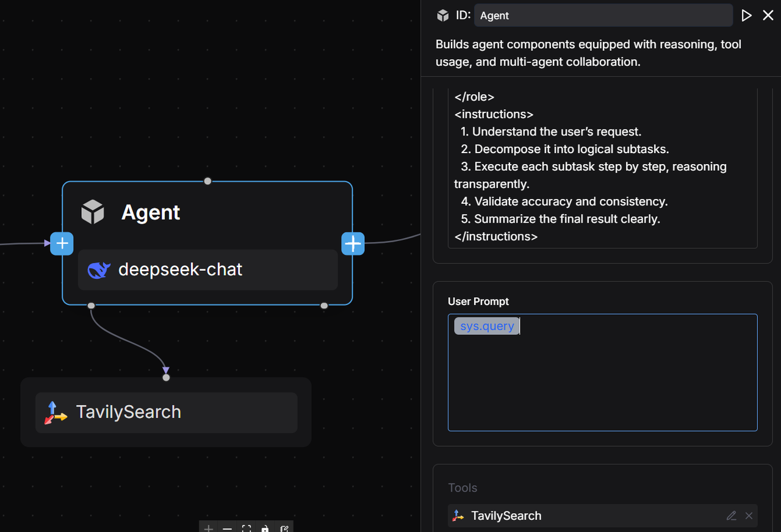The height and width of the screenshot is (532, 781).
Task: Select the deepseek-chat model icon on Agent node
Action: pyautogui.click(x=99, y=269)
